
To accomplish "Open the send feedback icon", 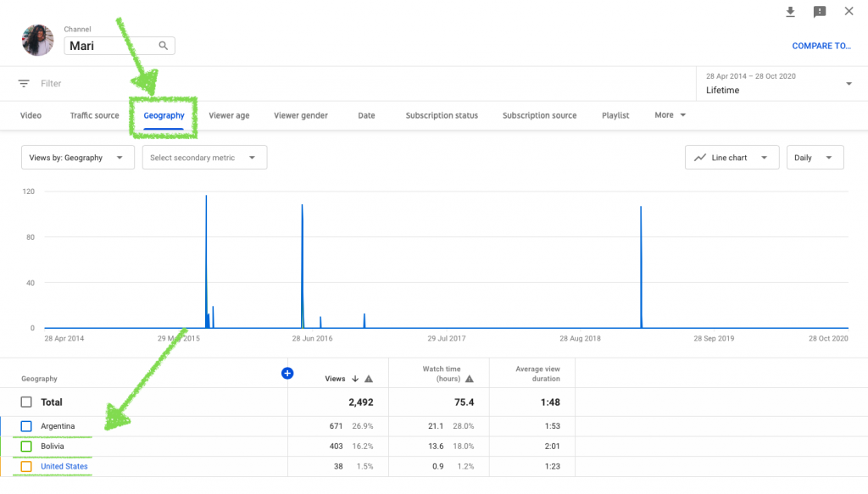I will click(819, 12).
